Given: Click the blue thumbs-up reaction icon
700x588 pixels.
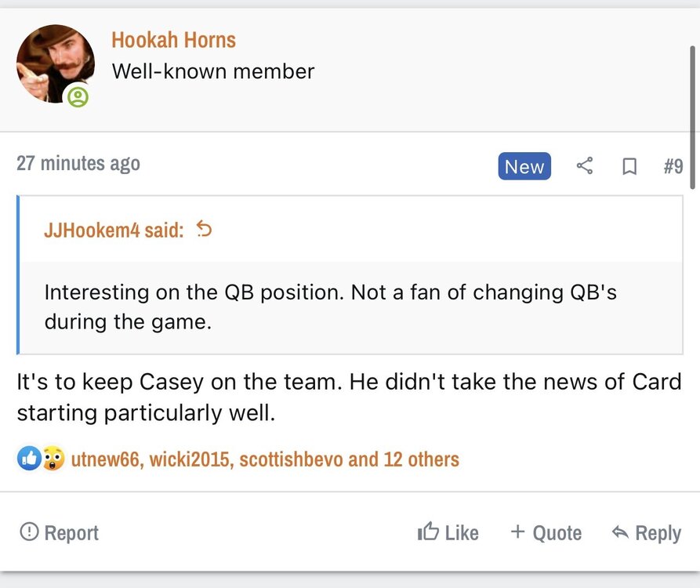Looking at the screenshot, I should pos(28,459).
